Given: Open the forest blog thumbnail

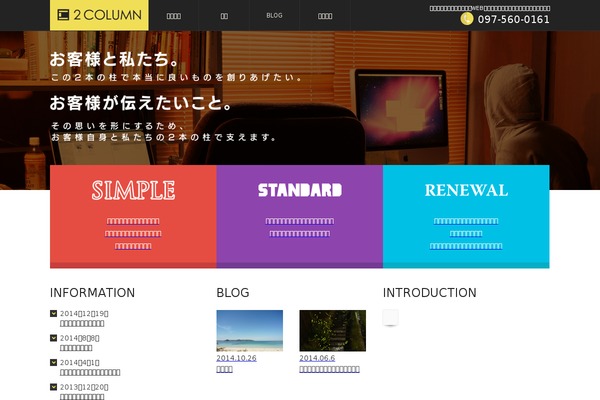Looking at the screenshot, I should 333,331.
